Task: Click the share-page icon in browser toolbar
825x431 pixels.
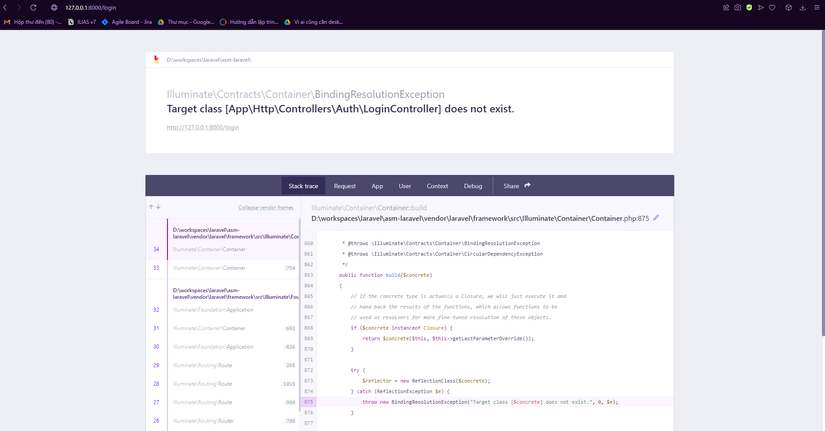Action: tap(726, 7)
